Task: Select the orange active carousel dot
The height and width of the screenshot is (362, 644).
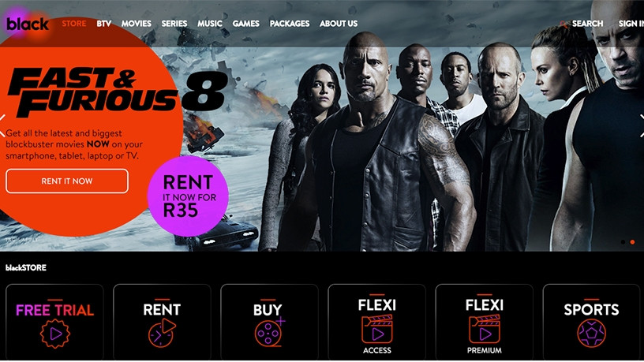Action: 632,242
